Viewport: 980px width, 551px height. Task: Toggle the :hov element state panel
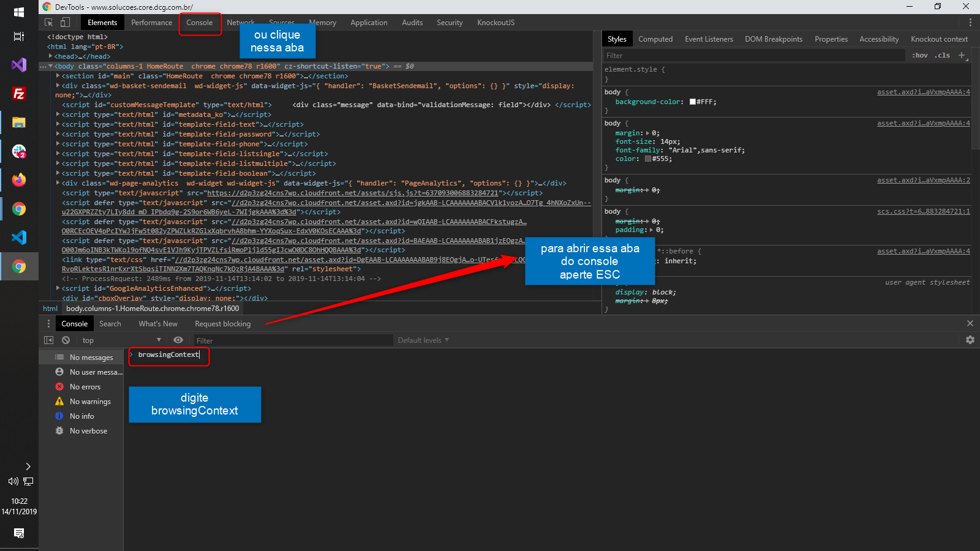pos(920,55)
